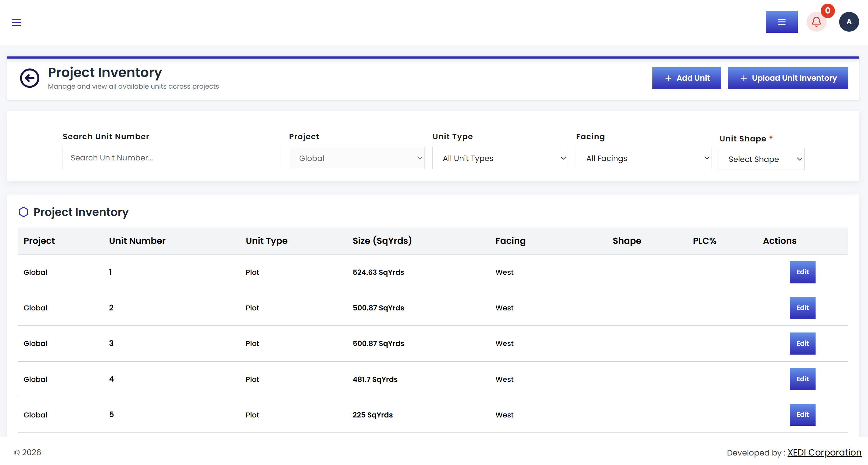This screenshot has width=868, height=465.
Task: Open the left sidebar hamburger menu
Action: click(x=17, y=22)
